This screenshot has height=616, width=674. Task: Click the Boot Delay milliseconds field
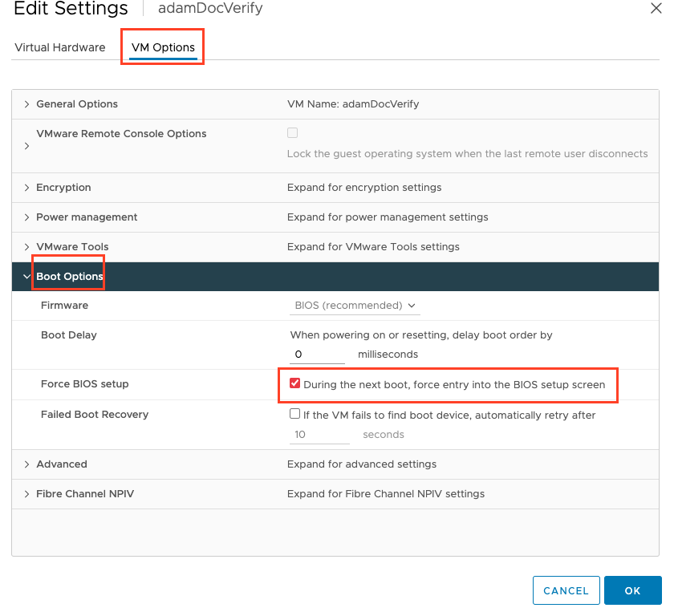pyautogui.click(x=319, y=354)
